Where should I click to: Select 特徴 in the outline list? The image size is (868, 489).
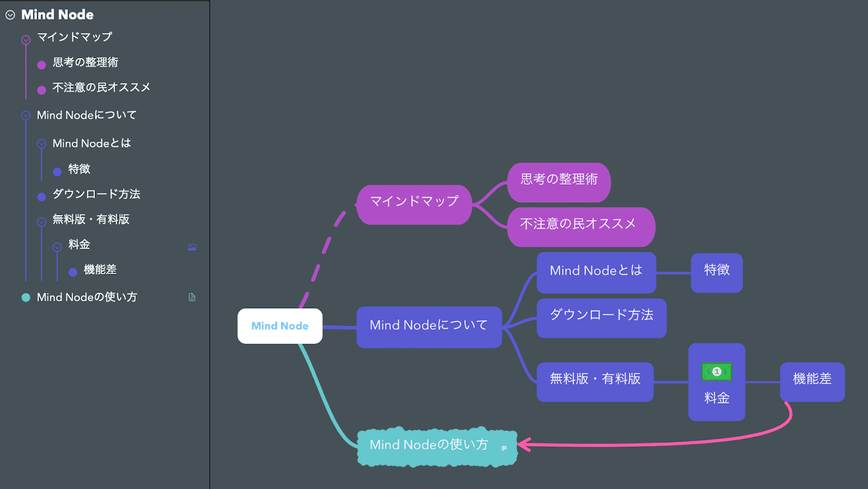79,169
